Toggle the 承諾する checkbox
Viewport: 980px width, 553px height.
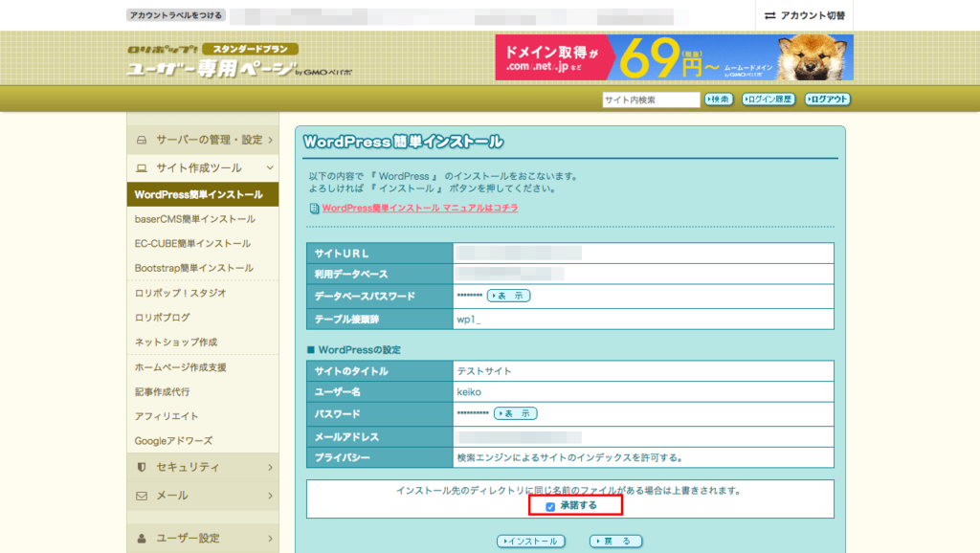[550, 507]
